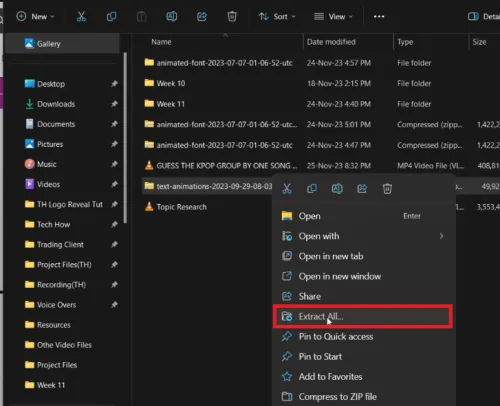Unpin the Tech How folder pin
The width and height of the screenshot is (500, 406).
(x=114, y=224)
